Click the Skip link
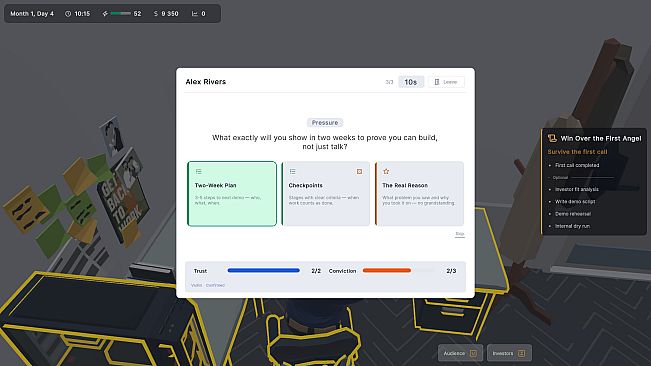The image size is (651, 366). pyautogui.click(x=460, y=234)
